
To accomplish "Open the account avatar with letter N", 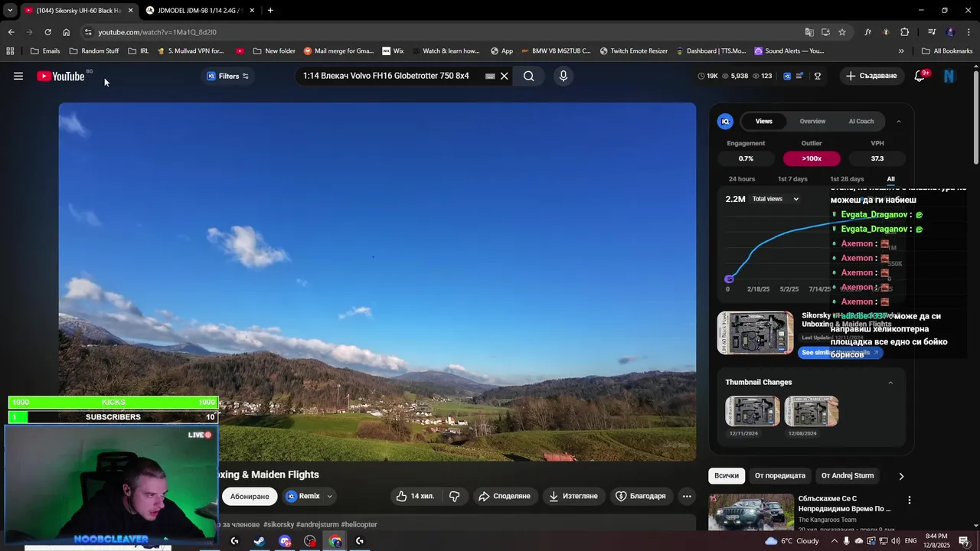I will point(949,76).
